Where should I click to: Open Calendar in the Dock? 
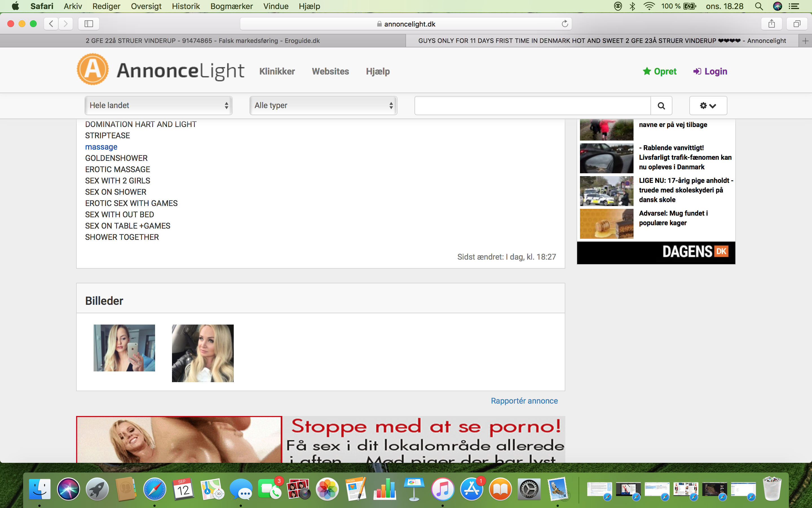coord(184,489)
